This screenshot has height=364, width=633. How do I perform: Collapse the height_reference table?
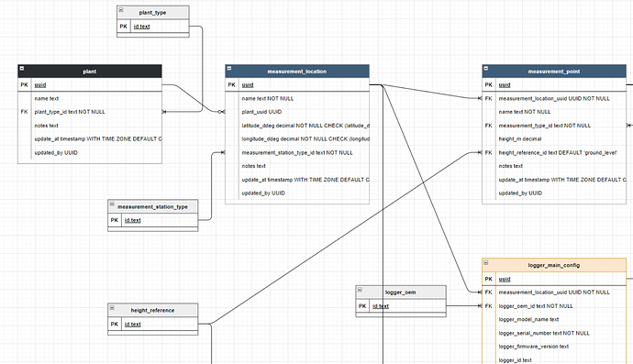(x=112, y=308)
